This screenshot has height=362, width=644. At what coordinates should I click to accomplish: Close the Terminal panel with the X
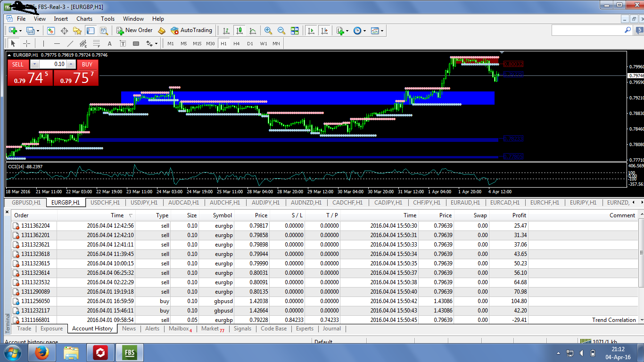pos(7,213)
